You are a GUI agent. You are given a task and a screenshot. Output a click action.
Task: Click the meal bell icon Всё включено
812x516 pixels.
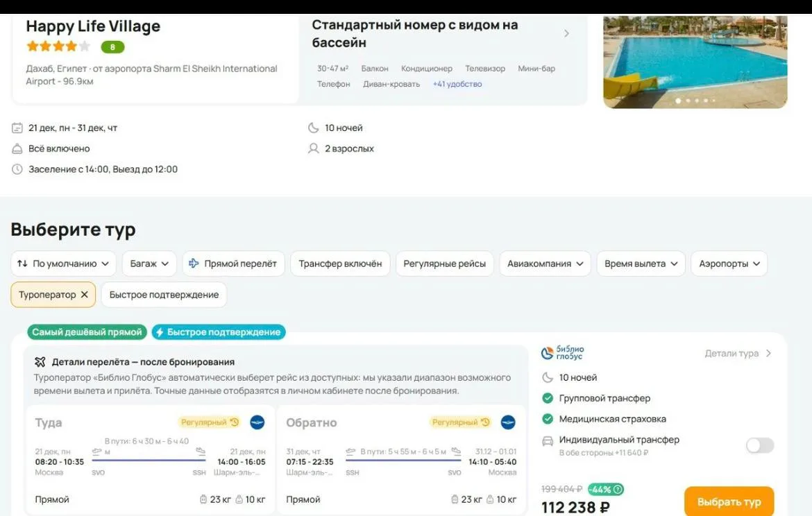click(x=17, y=148)
